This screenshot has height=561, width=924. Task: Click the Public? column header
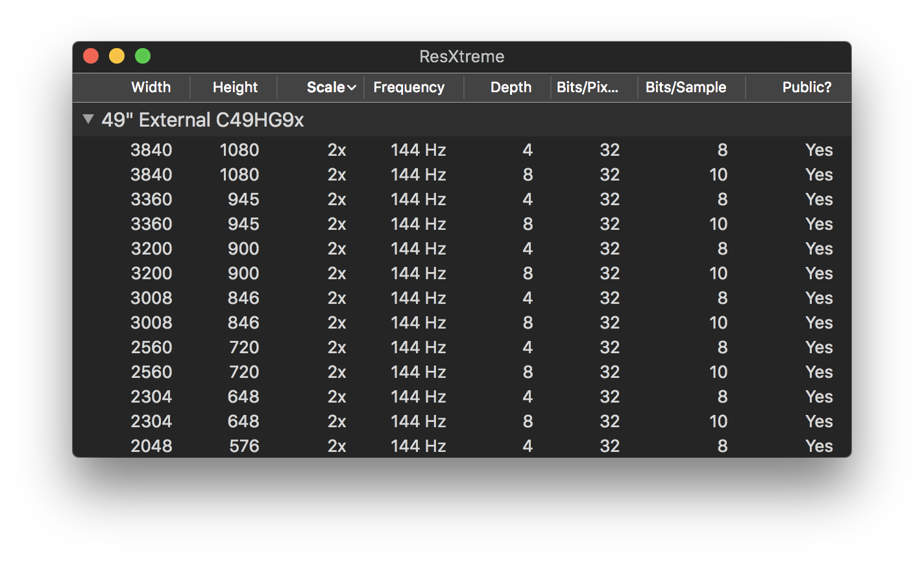click(807, 87)
